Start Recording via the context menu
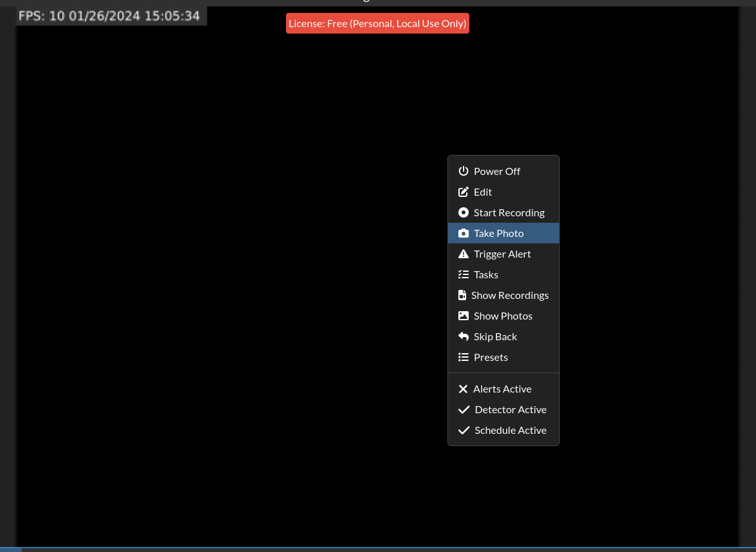Viewport: 756px width, 552px height. pyautogui.click(x=504, y=212)
